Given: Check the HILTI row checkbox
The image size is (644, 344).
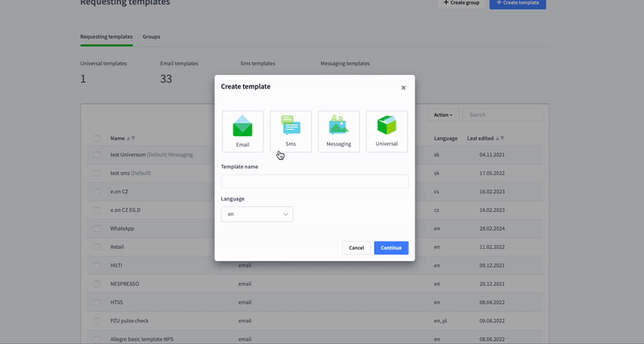Looking at the screenshot, I should (x=97, y=266).
